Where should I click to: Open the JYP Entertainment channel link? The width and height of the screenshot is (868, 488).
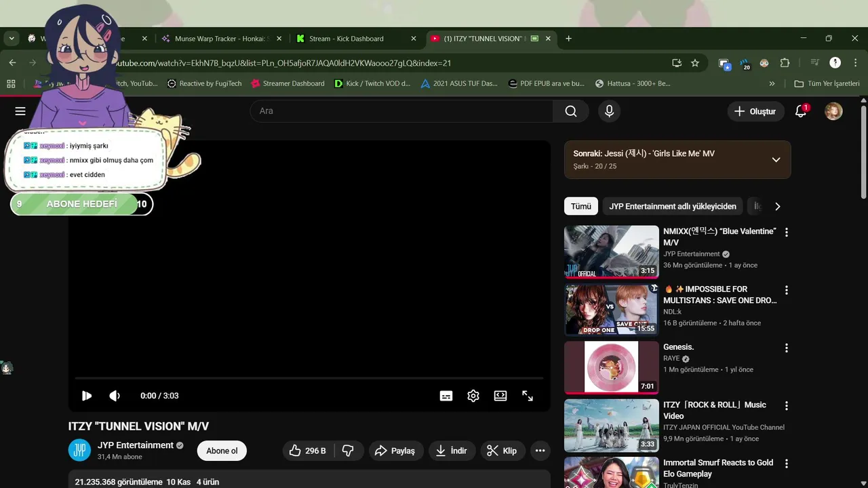[136, 445]
